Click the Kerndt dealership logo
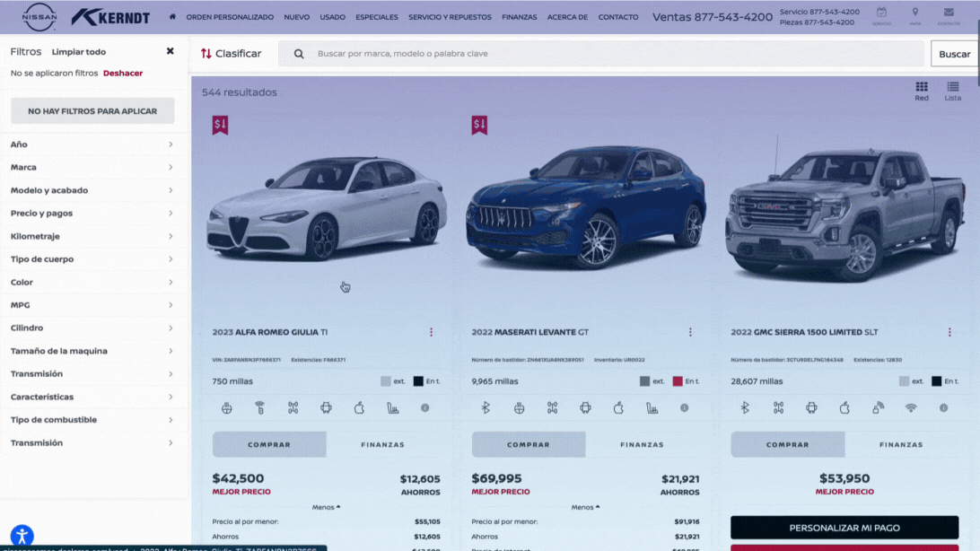The height and width of the screenshot is (551, 980). click(110, 17)
